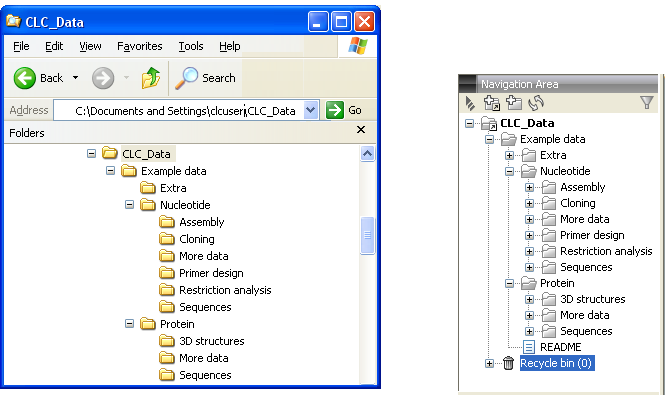Select the README document icon
Viewport: 668px width, 400px height.
pos(530,347)
